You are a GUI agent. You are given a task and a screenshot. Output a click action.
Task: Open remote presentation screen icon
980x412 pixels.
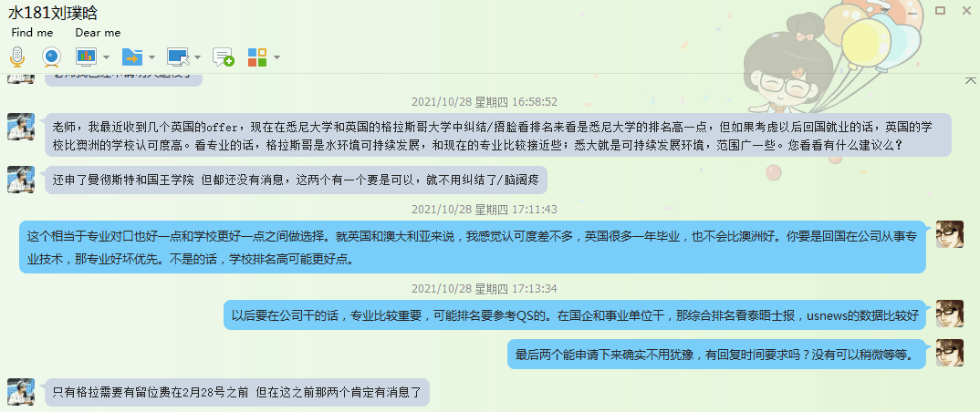pos(85,57)
